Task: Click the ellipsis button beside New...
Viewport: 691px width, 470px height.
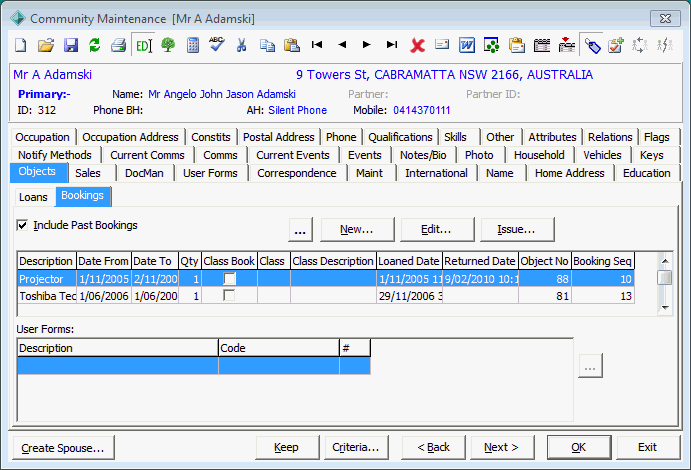Action: coord(300,229)
